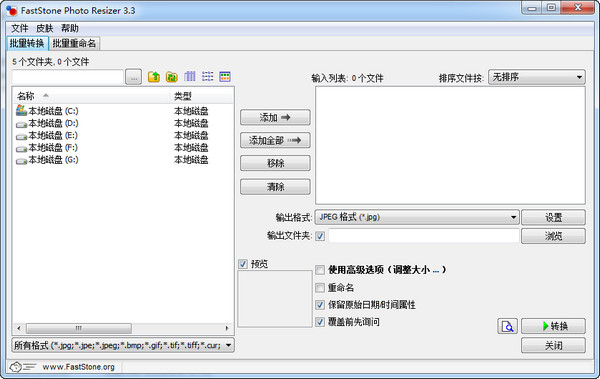The width and height of the screenshot is (600, 379).
Task: Click the FastStone logo in status bar
Action: pos(22,367)
